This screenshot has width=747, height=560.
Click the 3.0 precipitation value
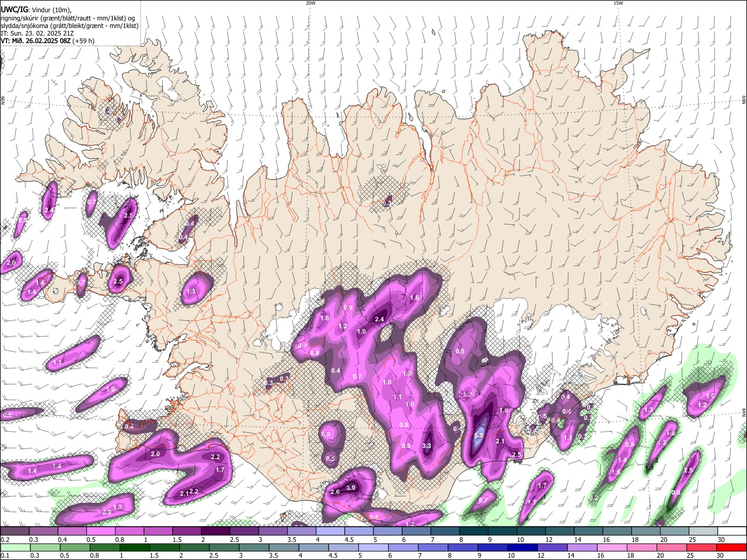point(351,488)
